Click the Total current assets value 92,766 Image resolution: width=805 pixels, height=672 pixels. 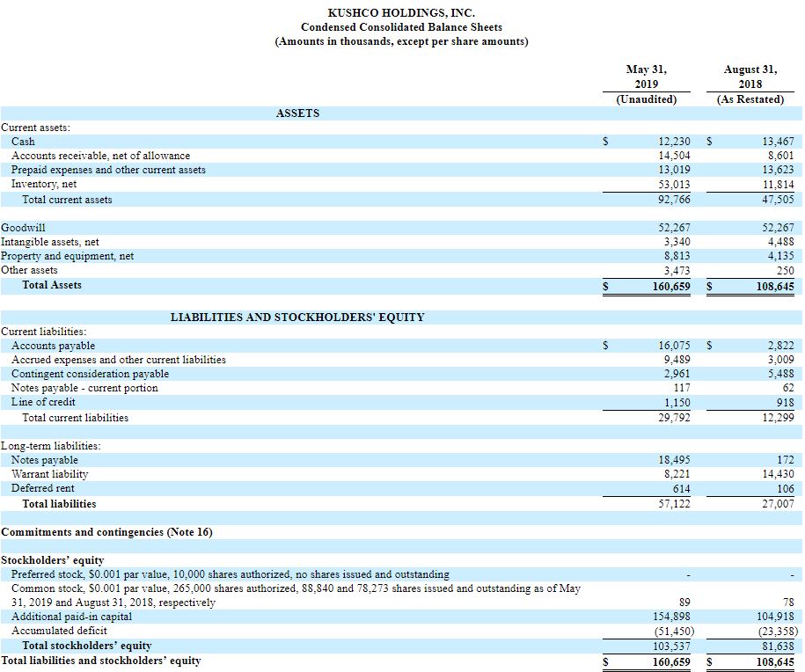click(674, 200)
